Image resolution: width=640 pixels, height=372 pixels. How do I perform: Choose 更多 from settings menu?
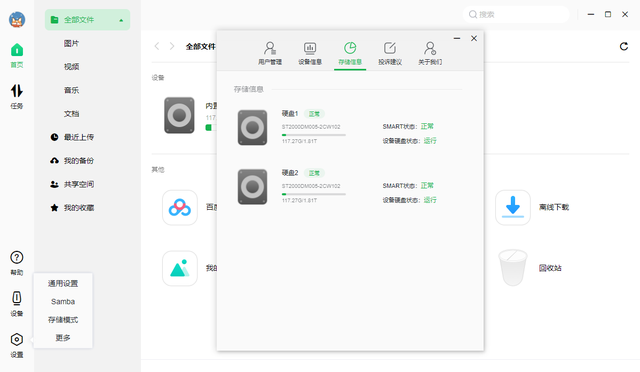(x=63, y=338)
